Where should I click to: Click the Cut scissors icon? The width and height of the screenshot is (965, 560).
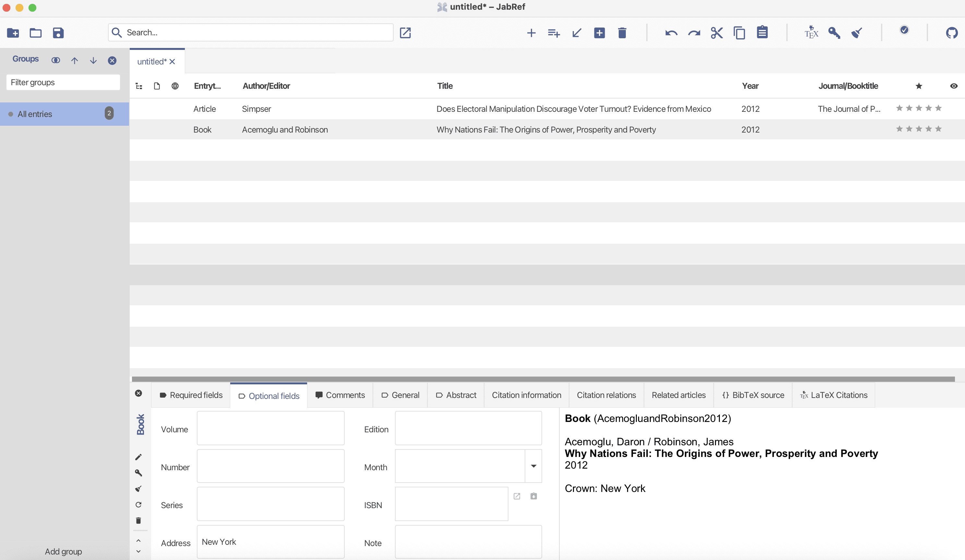[x=717, y=33]
